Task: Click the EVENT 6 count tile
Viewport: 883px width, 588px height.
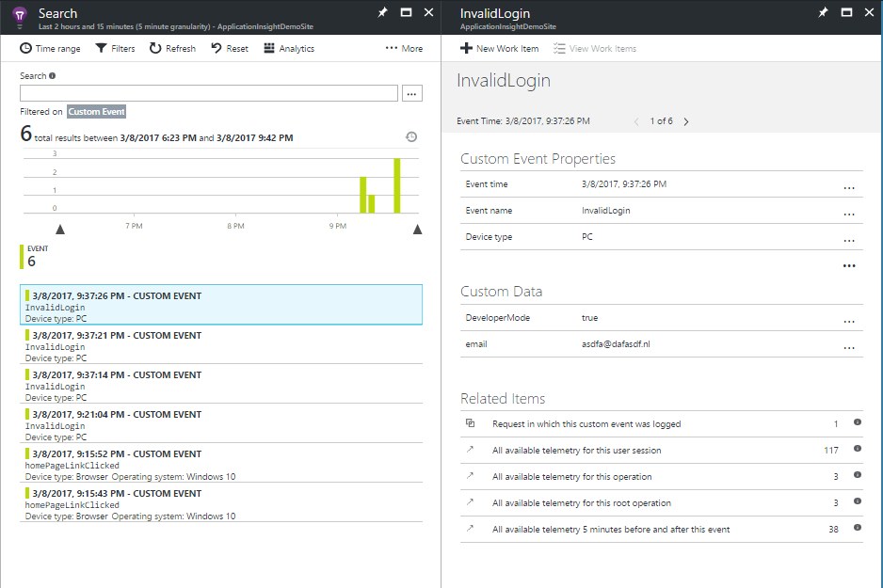Action: tap(34, 257)
